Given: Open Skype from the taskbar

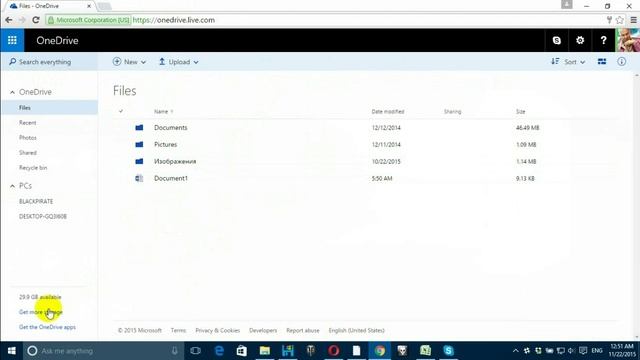Looking at the screenshot, I should point(448,351).
